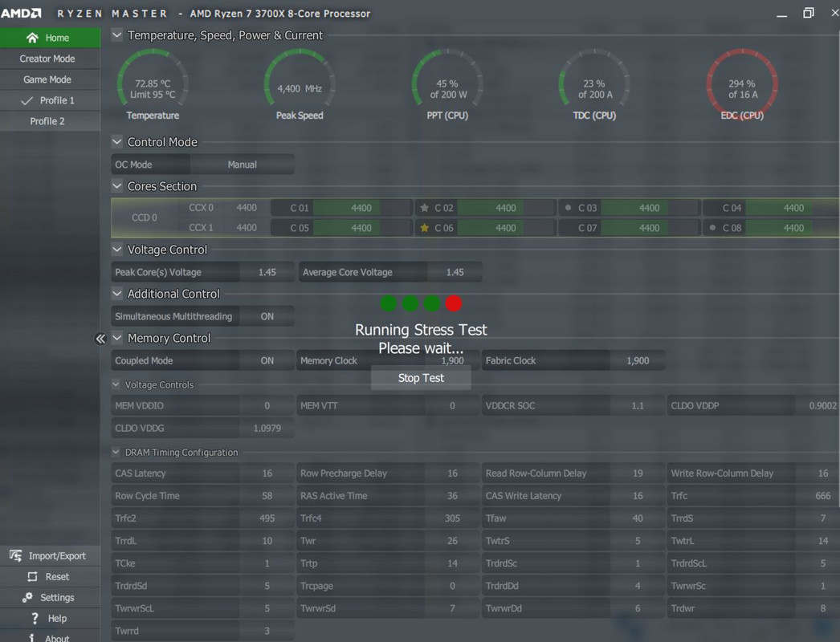Viewport: 840px width, 642px height.
Task: Click the Peak Speed gauge
Action: [300, 84]
